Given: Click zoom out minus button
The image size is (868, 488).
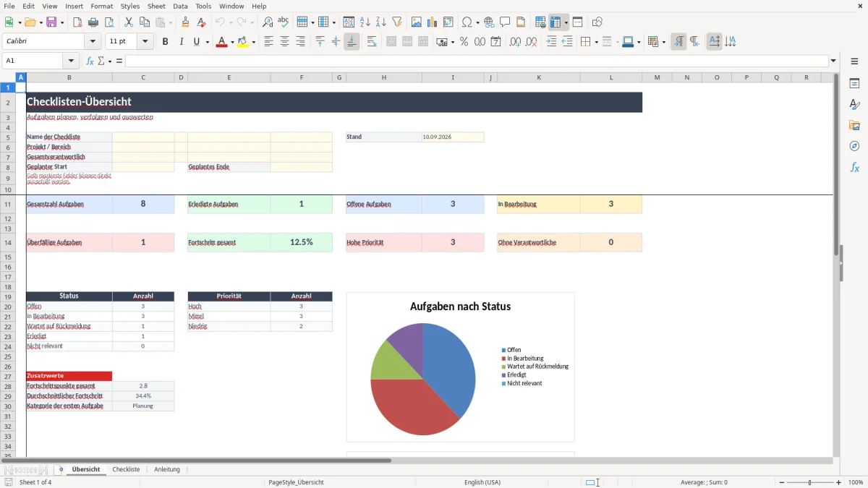Looking at the screenshot, I should (780, 482).
